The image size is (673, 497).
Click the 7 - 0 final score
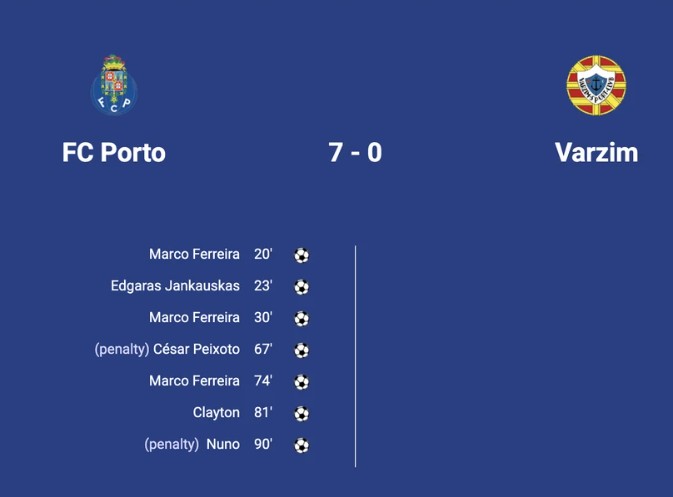coord(355,152)
